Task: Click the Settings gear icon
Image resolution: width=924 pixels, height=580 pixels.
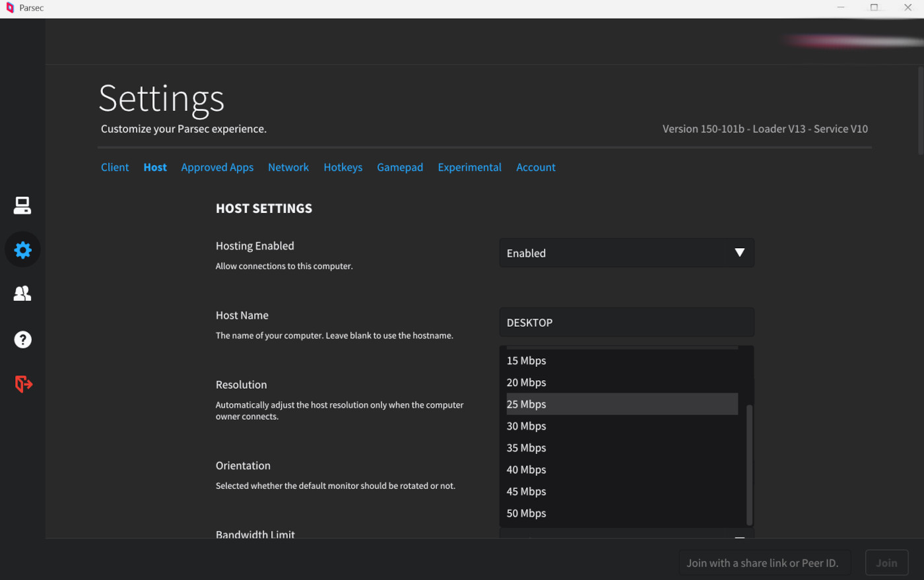Action: [22, 250]
